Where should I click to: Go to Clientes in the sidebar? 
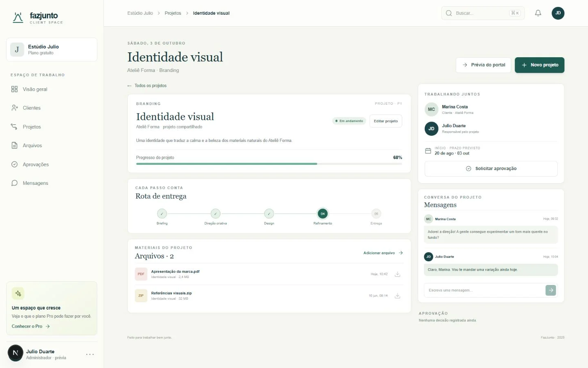point(52,108)
